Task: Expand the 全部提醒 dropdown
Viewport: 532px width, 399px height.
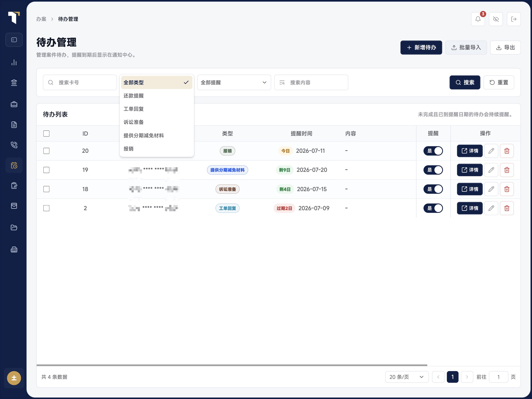Action: [234, 83]
